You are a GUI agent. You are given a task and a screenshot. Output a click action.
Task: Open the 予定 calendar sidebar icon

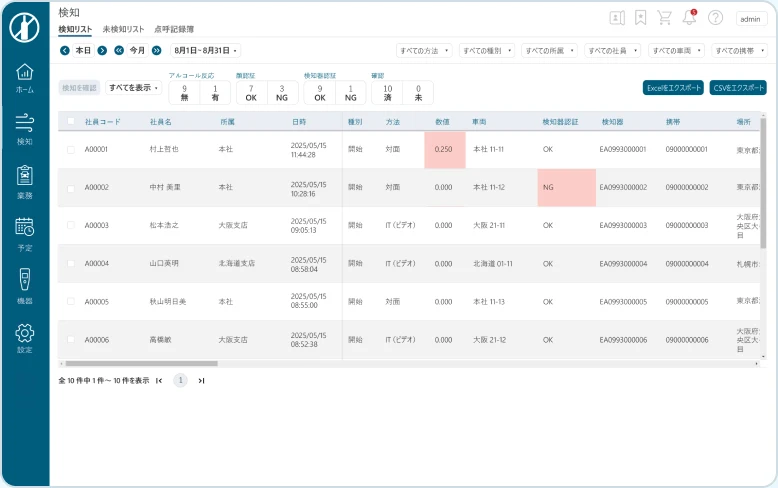pos(24,235)
